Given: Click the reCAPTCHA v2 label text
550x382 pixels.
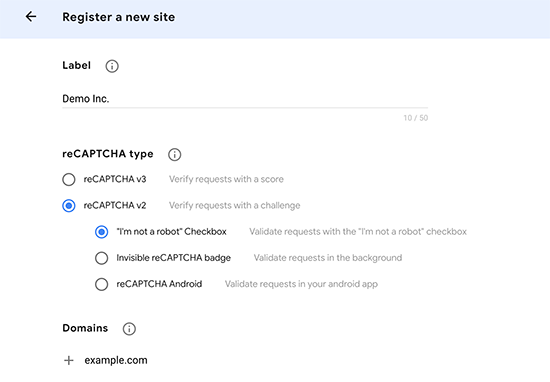Looking at the screenshot, I should click(115, 206).
